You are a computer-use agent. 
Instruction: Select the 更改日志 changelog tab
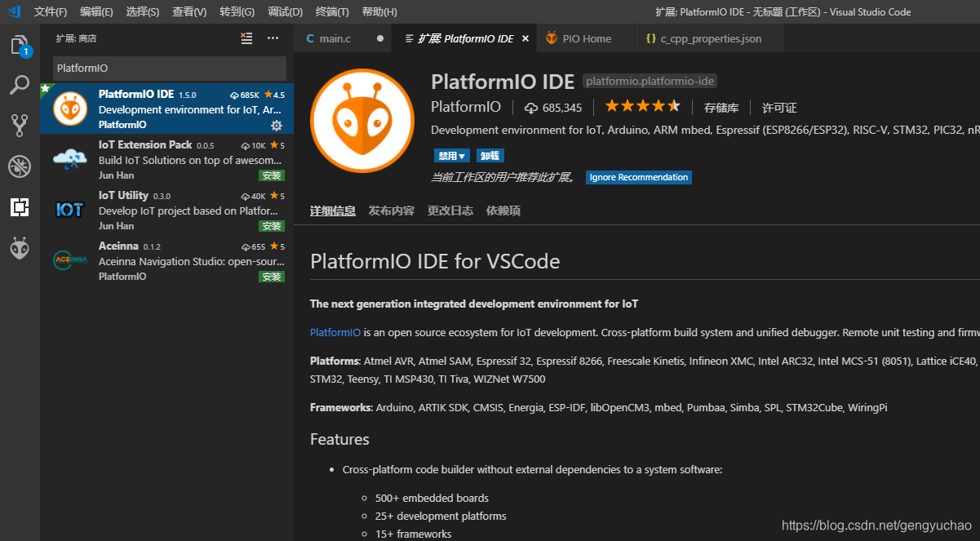coord(450,211)
